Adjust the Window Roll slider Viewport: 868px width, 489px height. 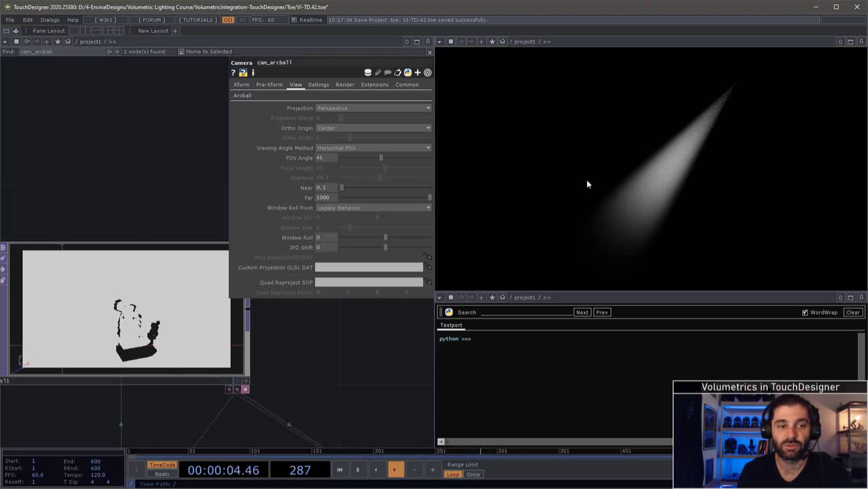385,237
